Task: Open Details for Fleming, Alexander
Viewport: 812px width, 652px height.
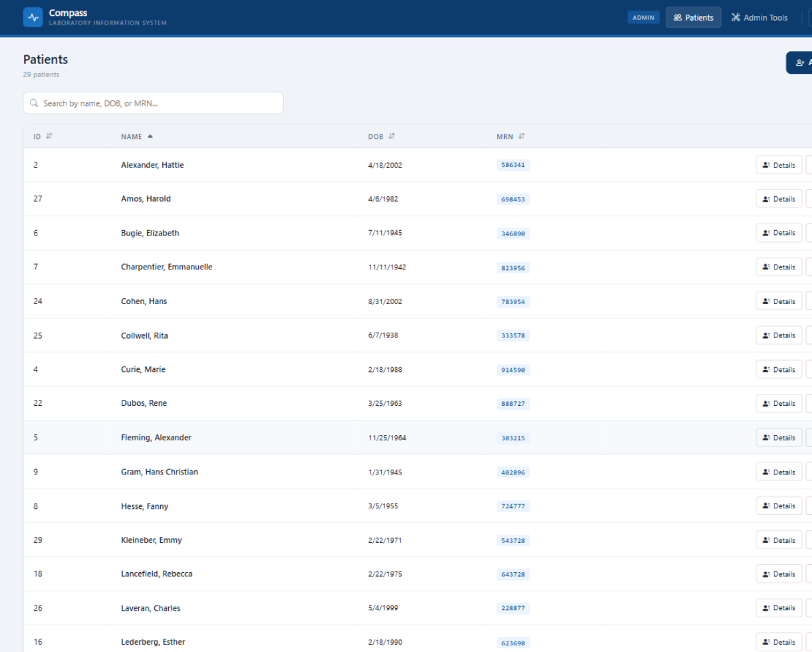Action: (779, 438)
